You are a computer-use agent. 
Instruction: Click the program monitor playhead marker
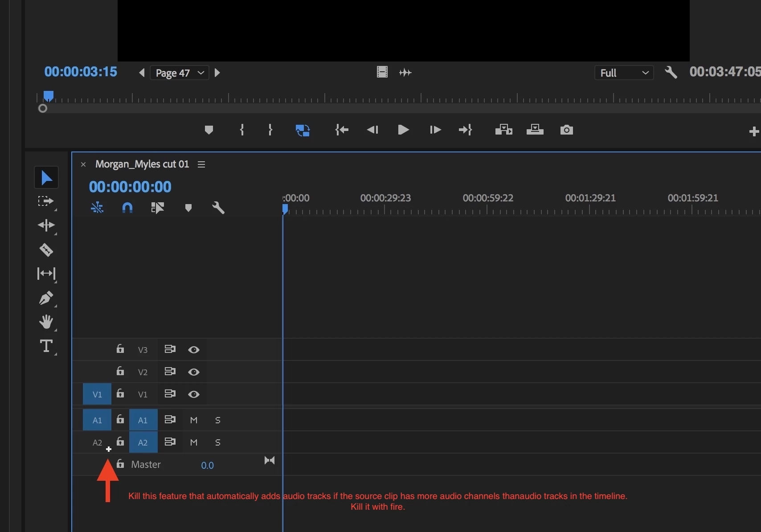(49, 96)
